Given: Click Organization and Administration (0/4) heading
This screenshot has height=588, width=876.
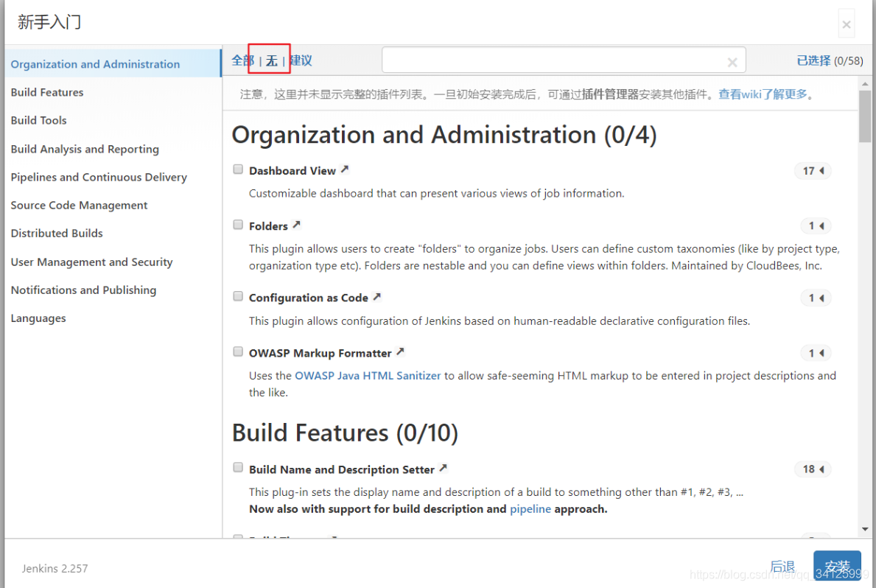Looking at the screenshot, I should pyautogui.click(x=444, y=135).
